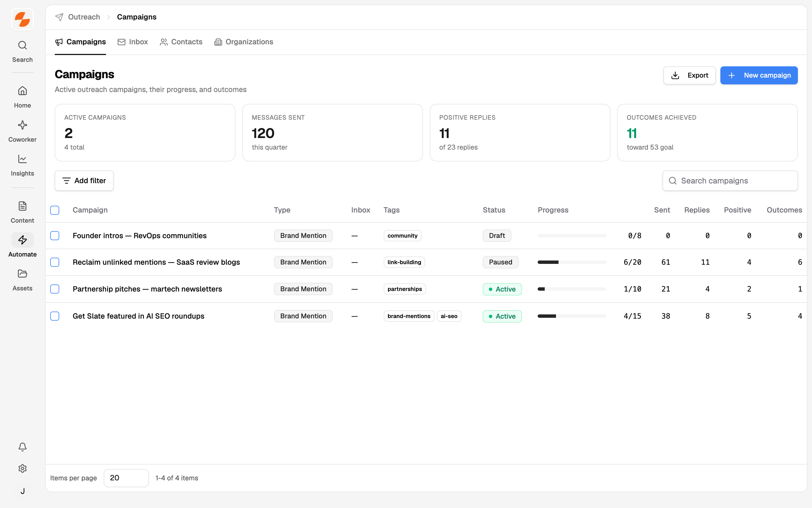812x508 pixels.
Task: Open notifications bell icon
Action: click(x=23, y=446)
